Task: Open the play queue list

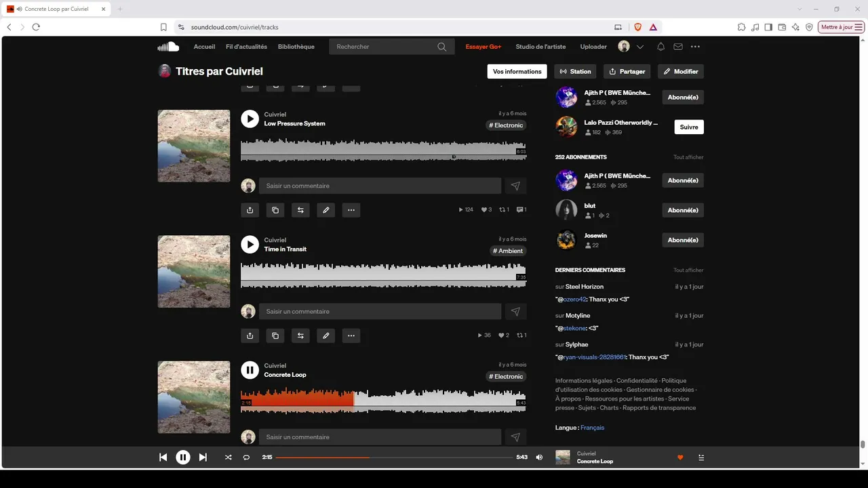Action: (701, 457)
